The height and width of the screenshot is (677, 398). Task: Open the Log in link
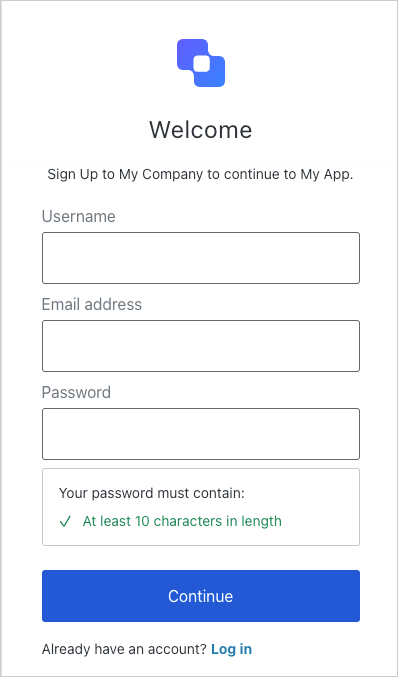pyautogui.click(x=231, y=649)
